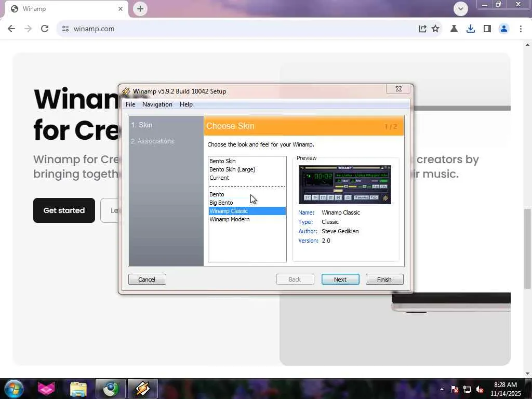Image resolution: width=532 pixels, height=399 pixels.
Task: Switch to the Winamp browser tab
Action: (66, 9)
